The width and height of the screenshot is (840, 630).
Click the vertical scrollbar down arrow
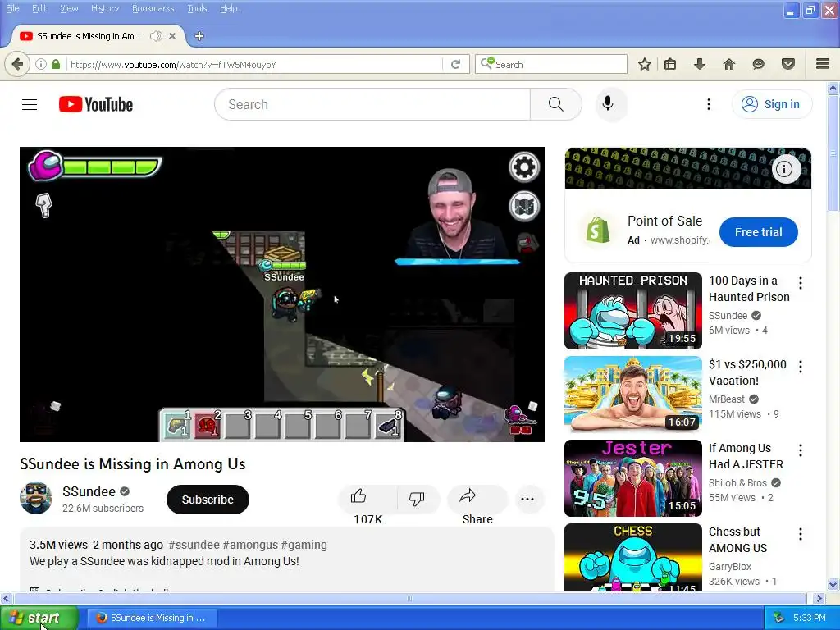[x=833, y=584]
